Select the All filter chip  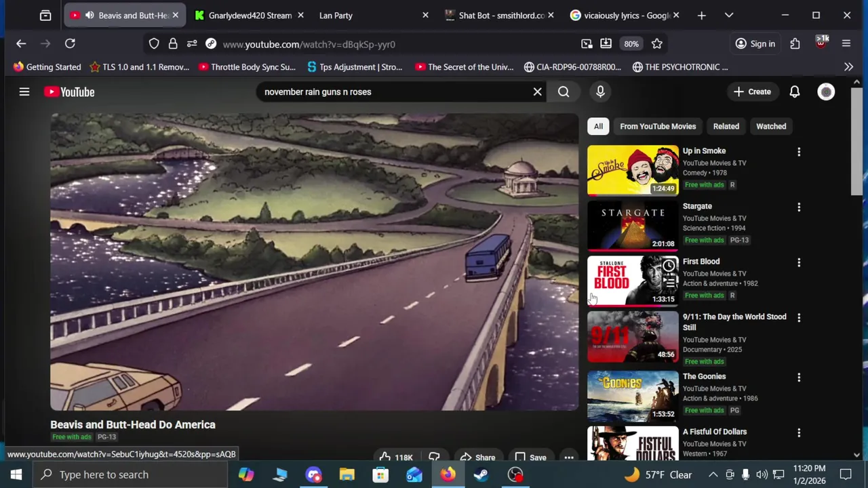pyautogui.click(x=598, y=126)
